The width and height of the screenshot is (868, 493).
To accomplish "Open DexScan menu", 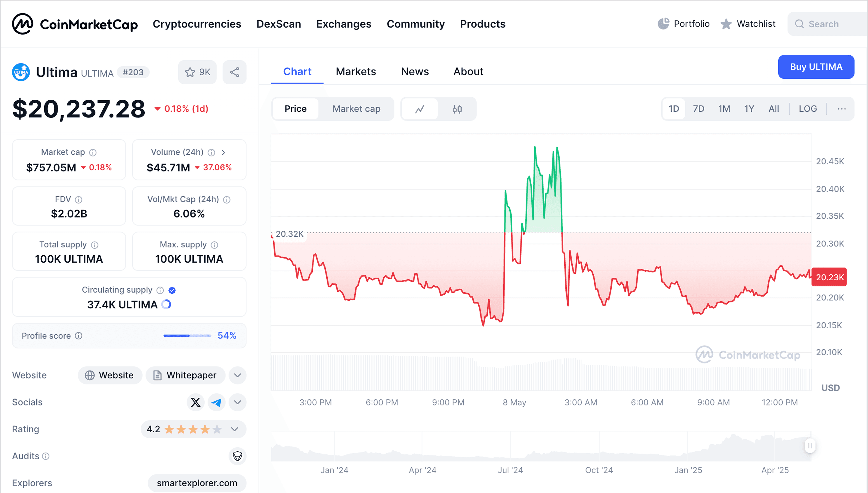I will point(278,24).
